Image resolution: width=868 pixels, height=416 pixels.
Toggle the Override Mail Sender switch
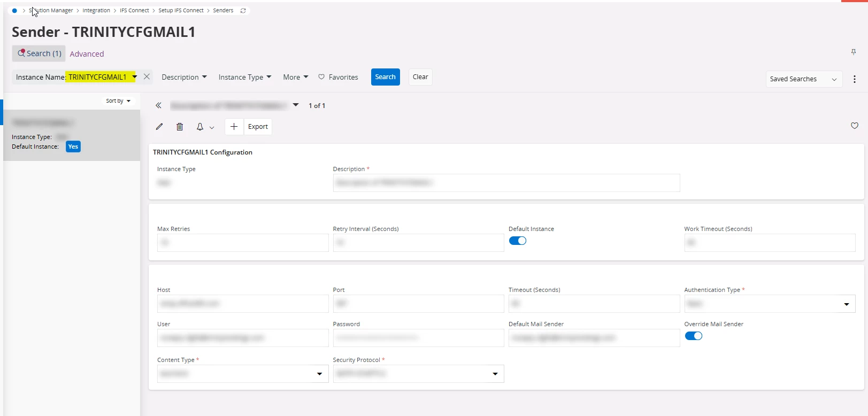tap(694, 336)
